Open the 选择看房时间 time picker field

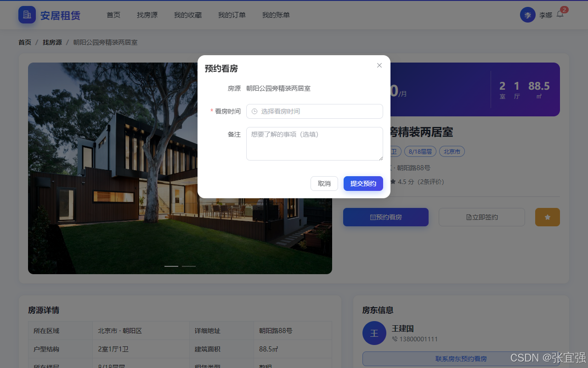(315, 111)
